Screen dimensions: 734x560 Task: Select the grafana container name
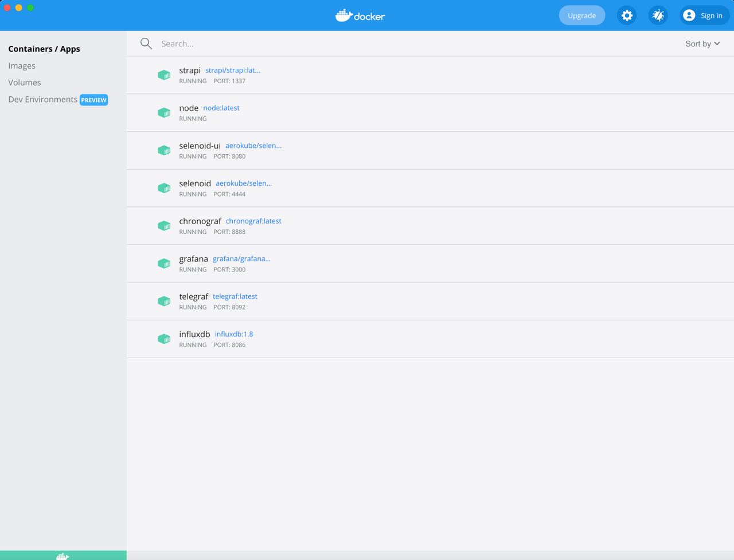pos(193,259)
